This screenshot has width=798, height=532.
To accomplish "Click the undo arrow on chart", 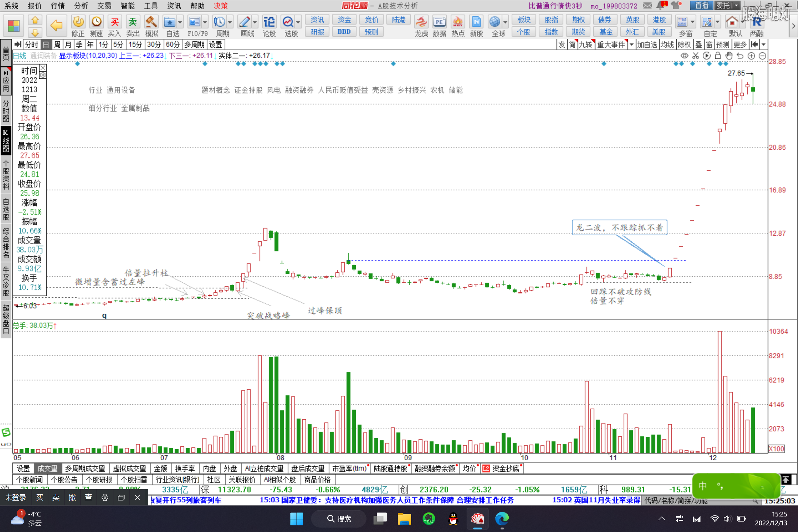I will 740,56.
